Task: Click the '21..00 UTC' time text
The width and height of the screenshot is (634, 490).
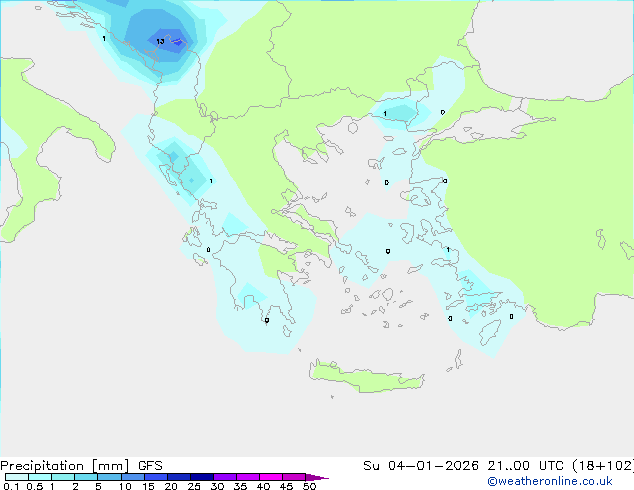Action: click(525, 466)
